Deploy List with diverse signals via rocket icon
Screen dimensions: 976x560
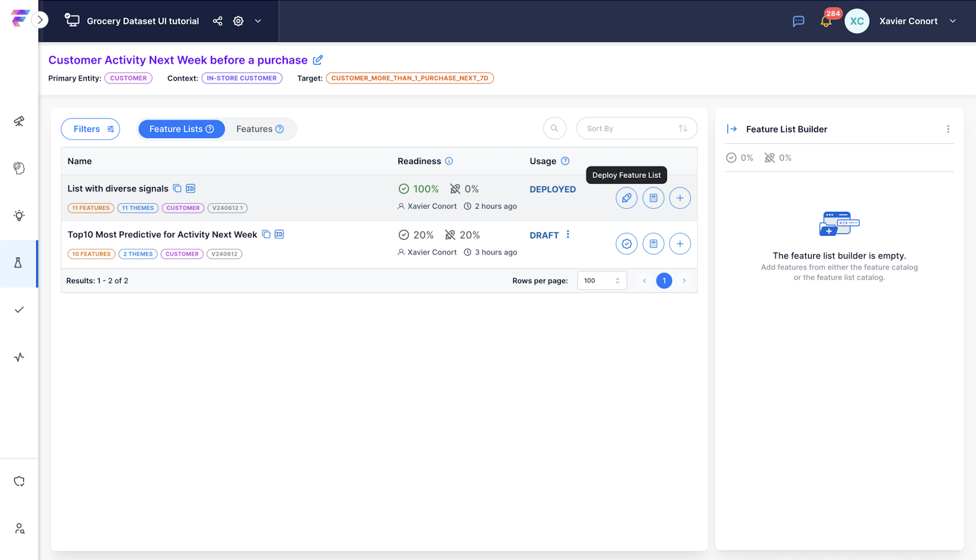pyautogui.click(x=627, y=198)
